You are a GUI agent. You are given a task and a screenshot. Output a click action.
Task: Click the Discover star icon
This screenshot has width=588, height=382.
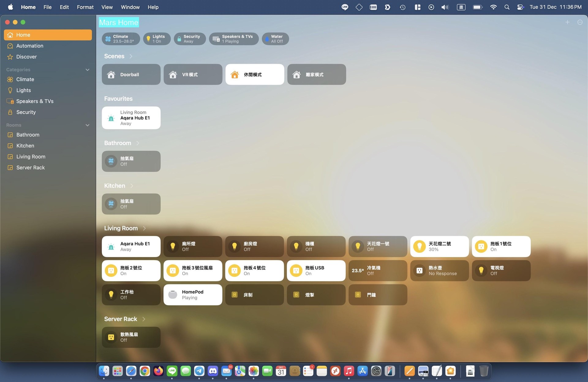(x=10, y=57)
